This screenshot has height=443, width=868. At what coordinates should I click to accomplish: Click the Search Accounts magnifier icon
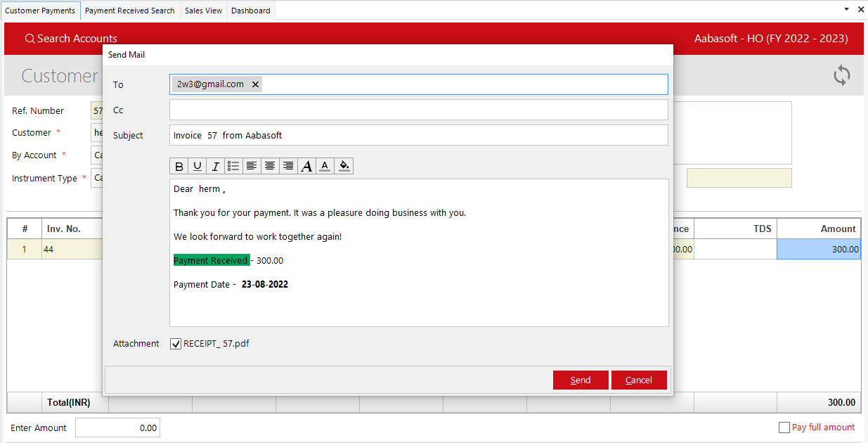pos(30,39)
